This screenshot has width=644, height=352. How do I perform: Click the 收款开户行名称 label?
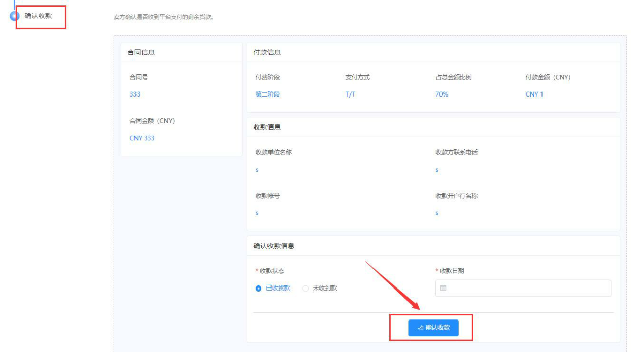pyautogui.click(x=456, y=196)
